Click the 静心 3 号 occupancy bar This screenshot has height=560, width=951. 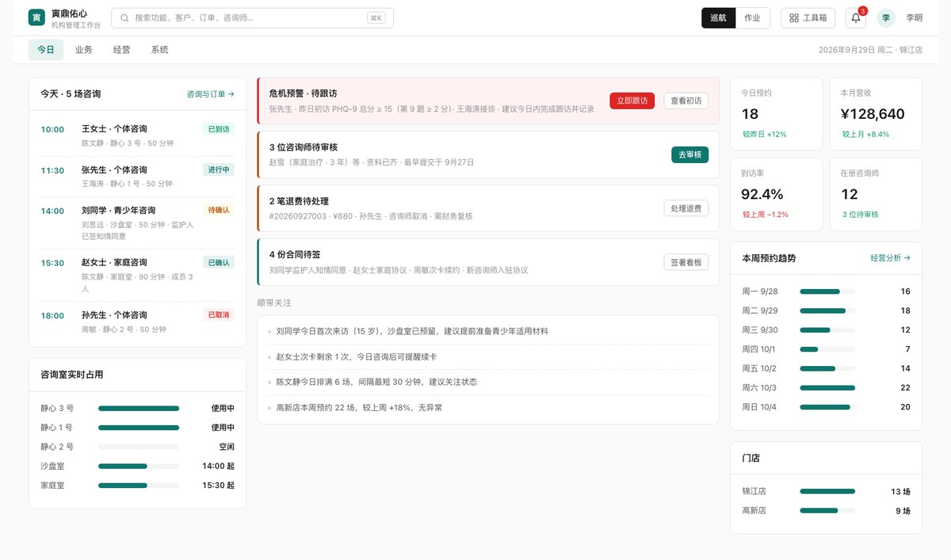[x=139, y=409]
